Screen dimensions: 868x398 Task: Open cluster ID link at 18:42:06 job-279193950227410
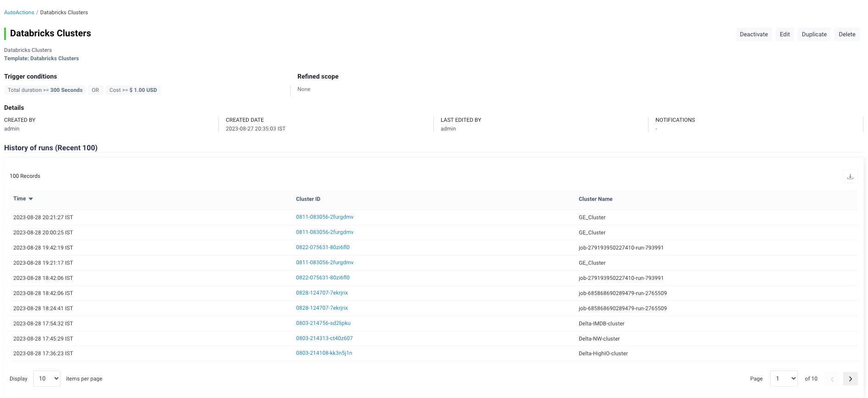pos(323,278)
